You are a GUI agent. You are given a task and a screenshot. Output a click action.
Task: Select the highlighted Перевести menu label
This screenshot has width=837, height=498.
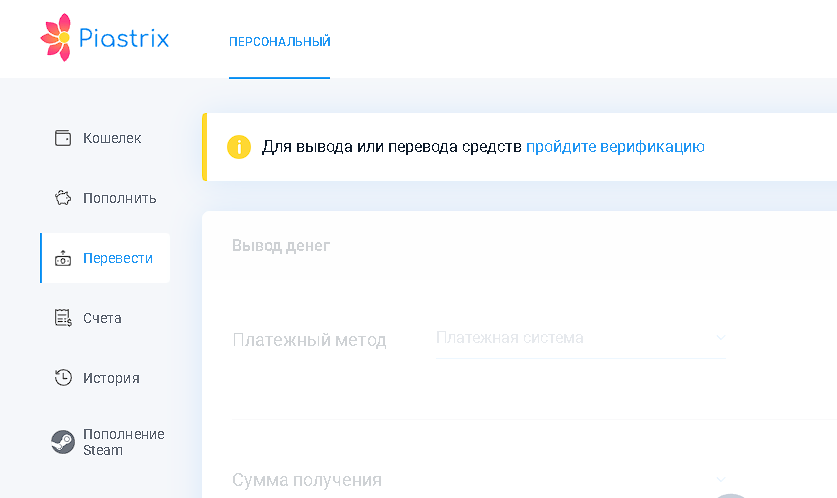pyautogui.click(x=118, y=258)
